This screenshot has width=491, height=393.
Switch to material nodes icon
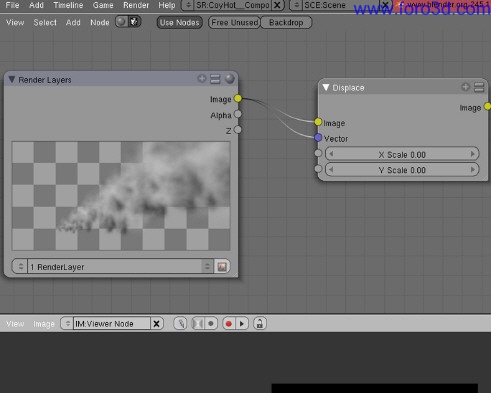122,22
